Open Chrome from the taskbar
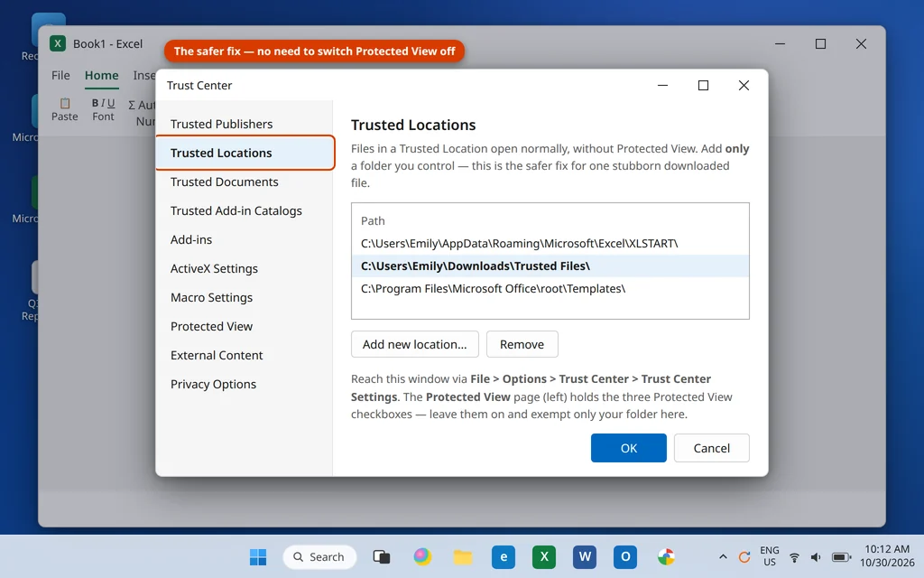 click(x=666, y=556)
